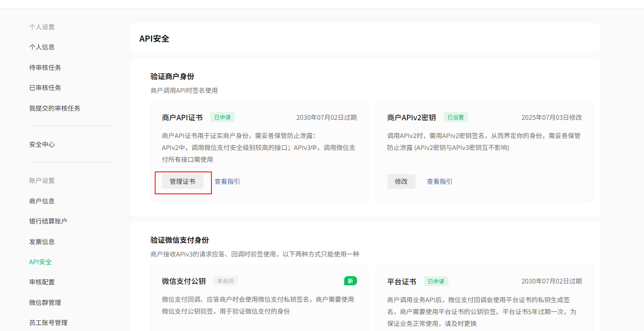Click 未启用 status badge on 微信支付公钥
The height and width of the screenshot is (331, 644).
click(x=225, y=281)
